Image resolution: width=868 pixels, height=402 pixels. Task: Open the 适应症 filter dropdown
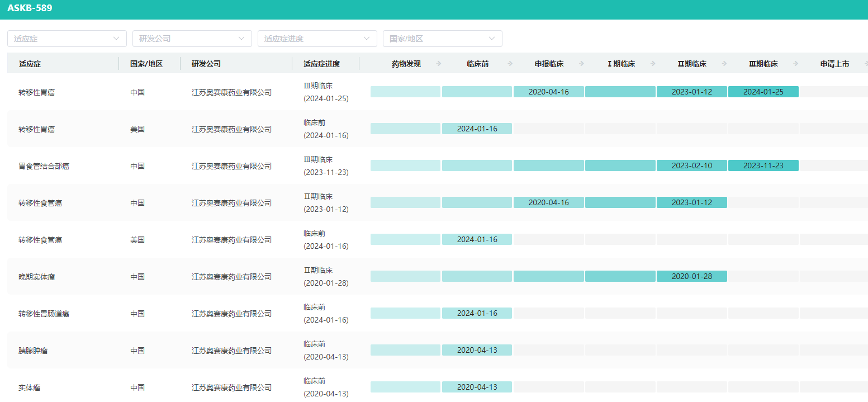point(67,39)
